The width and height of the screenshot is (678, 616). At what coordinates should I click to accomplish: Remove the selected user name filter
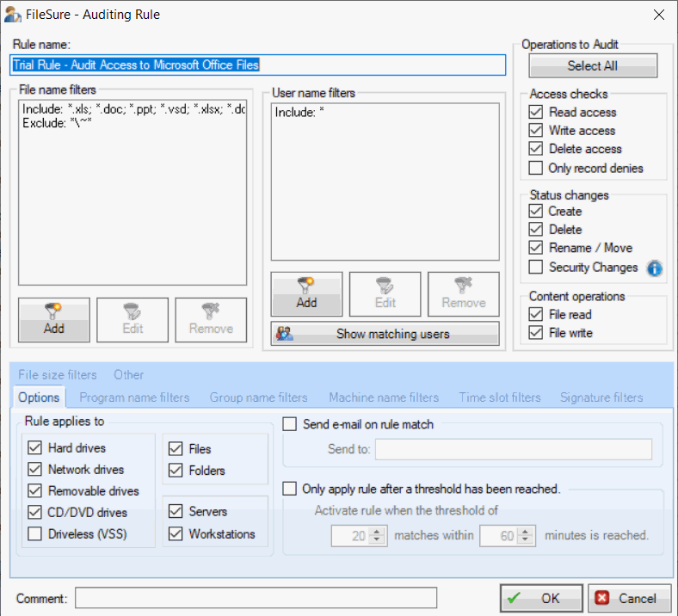(x=464, y=294)
